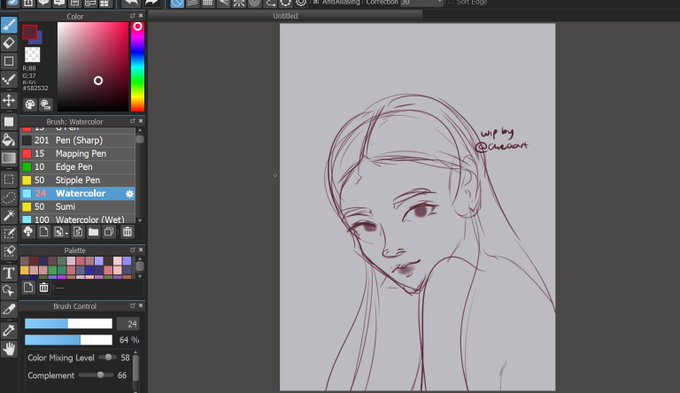Select the Eraser tool
This screenshot has height=393, width=680.
tap(9, 43)
